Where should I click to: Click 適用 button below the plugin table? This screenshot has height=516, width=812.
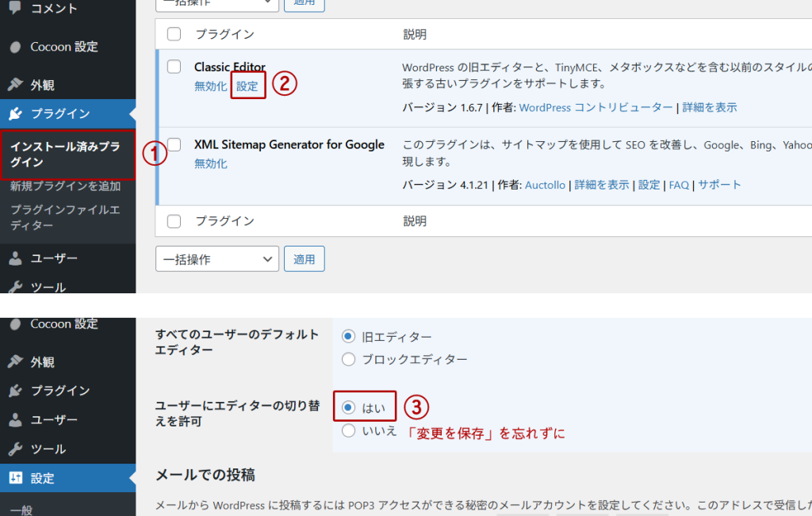304,258
